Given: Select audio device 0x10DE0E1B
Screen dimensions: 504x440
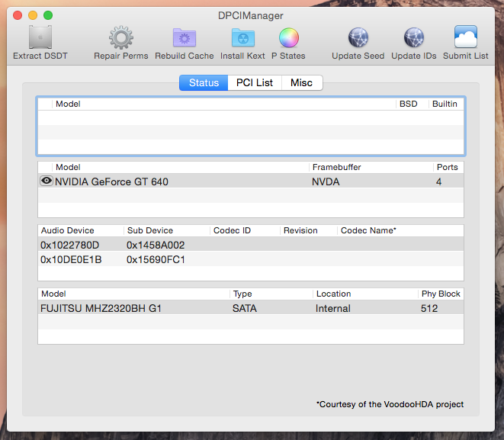Looking at the screenshot, I should point(71,260).
